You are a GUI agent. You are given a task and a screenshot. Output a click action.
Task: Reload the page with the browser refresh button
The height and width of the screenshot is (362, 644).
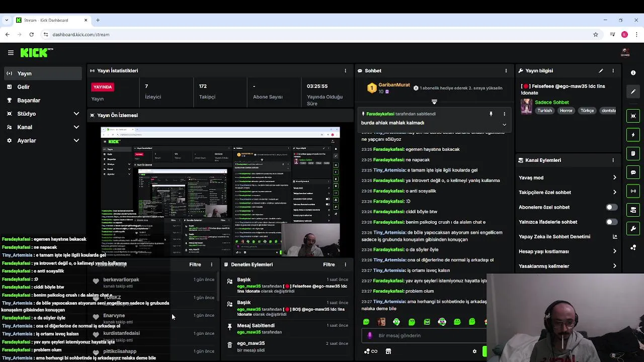click(31, 35)
